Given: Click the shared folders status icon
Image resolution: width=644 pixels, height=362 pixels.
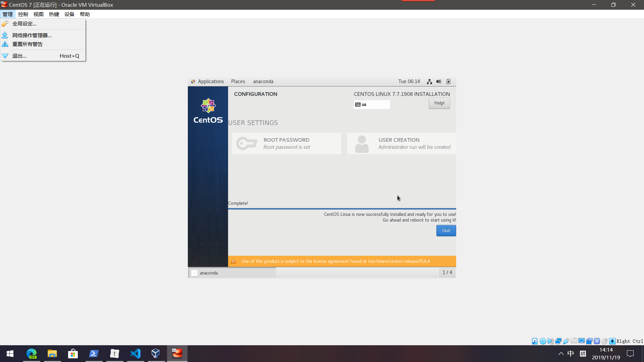Looking at the screenshot, I should pos(574,341).
